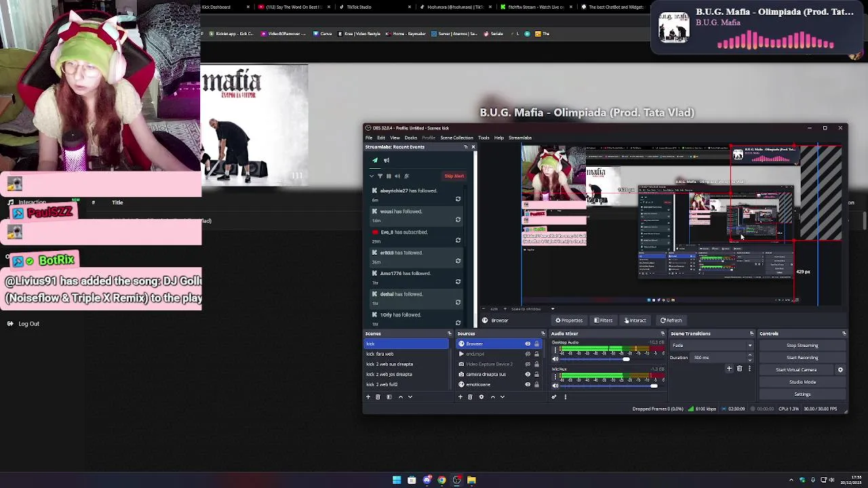This screenshot has width=868, height=488.
Task: Open the Audio Mixer three-dot menu
Action: (x=565, y=397)
